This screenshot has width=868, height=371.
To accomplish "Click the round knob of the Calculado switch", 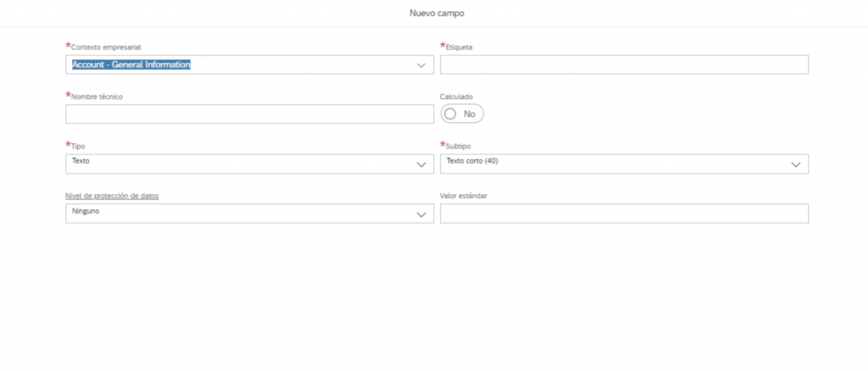I will click(451, 114).
